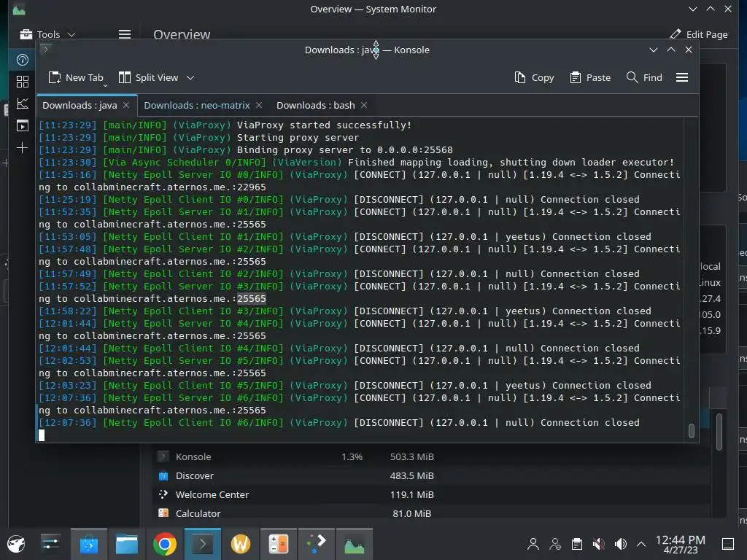The width and height of the screenshot is (747, 560).
Task: Select the Discover row in System Monitor list
Action: 431,475
